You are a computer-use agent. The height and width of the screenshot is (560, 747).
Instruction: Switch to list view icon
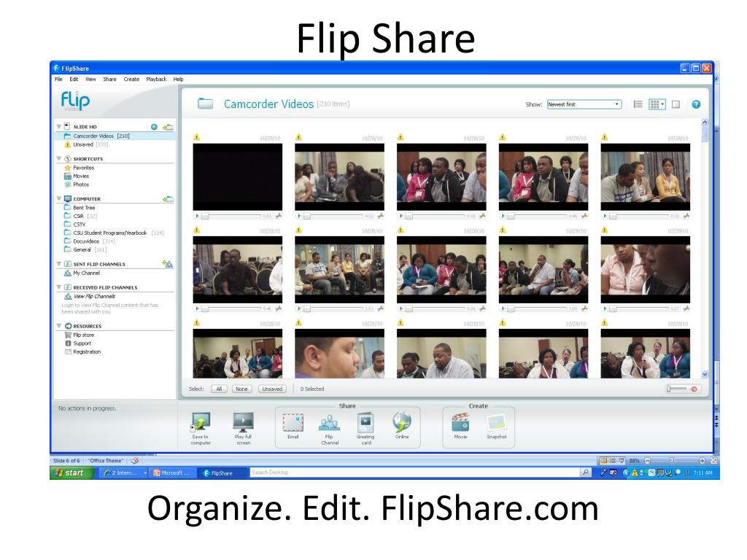(x=638, y=104)
